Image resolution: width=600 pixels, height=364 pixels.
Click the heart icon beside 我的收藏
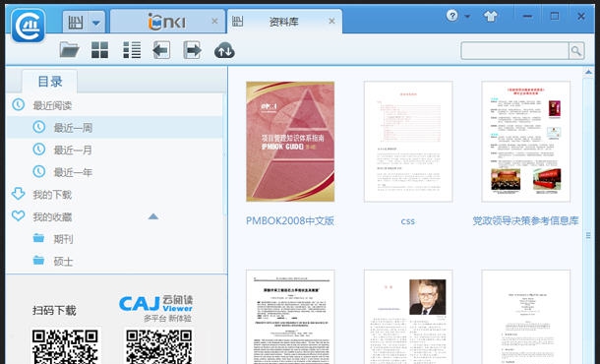pyautogui.click(x=18, y=215)
